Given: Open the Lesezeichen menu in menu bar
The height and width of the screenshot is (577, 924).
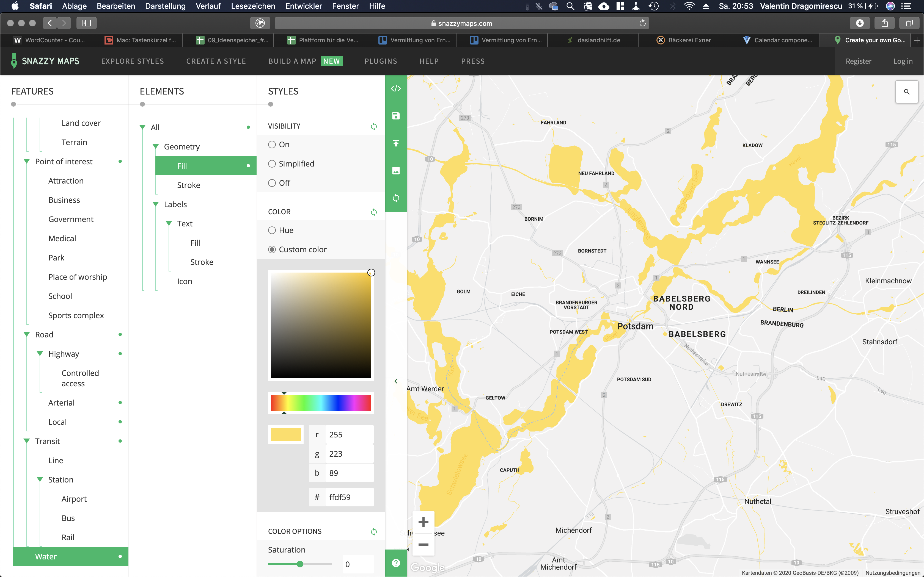Looking at the screenshot, I should 253,6.
